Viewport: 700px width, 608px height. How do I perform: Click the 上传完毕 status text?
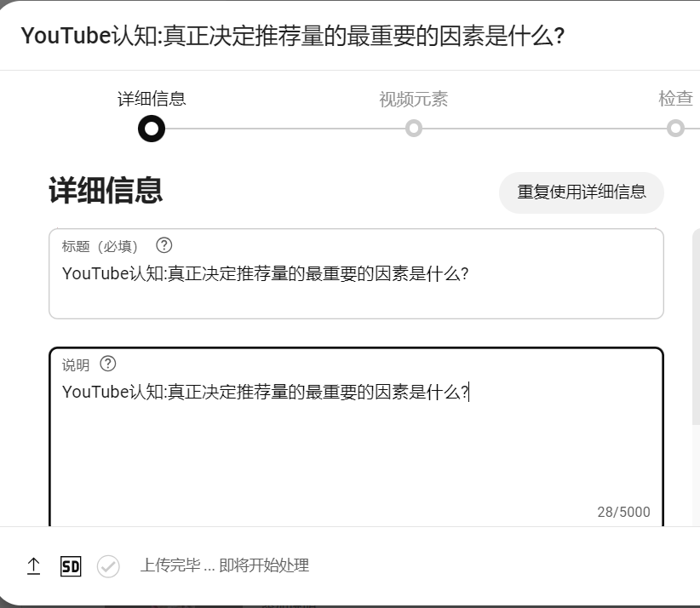pyautogui.click(x=225, y=565)
